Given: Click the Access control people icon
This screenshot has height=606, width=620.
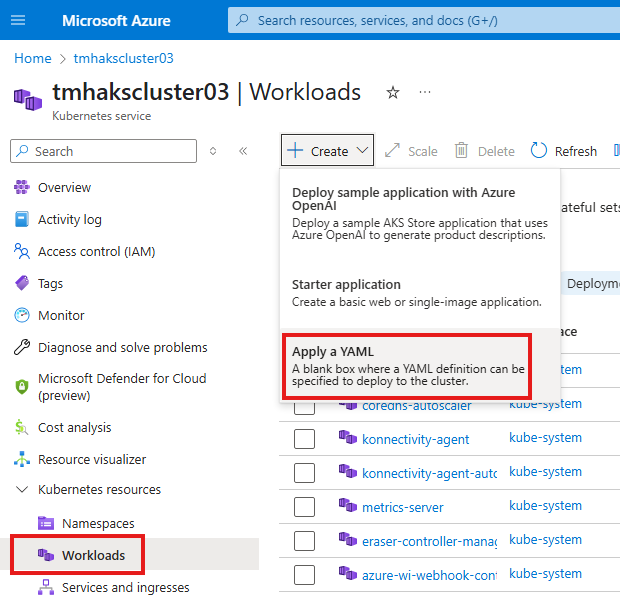Looking at the screenshot, I should pyautogui.click(x=22, y=251).
